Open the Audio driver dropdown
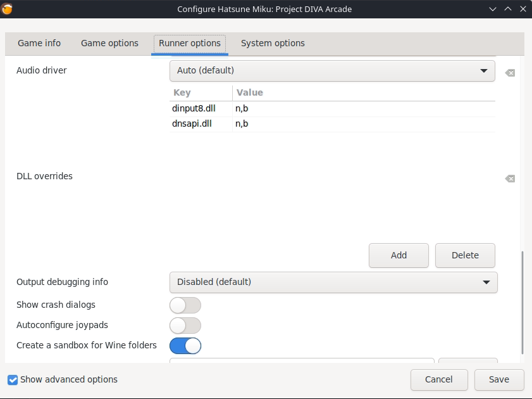This screenshot has height=399, width=532. 332,70
